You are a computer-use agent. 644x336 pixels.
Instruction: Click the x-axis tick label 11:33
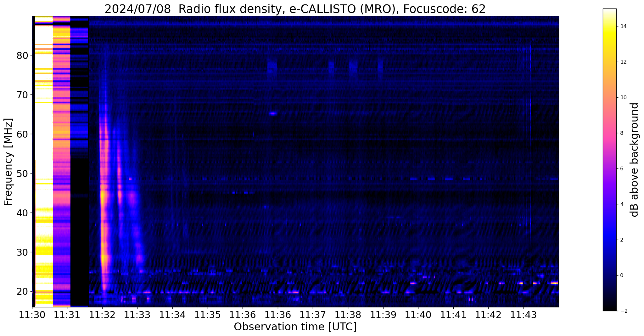pos(137,315)
